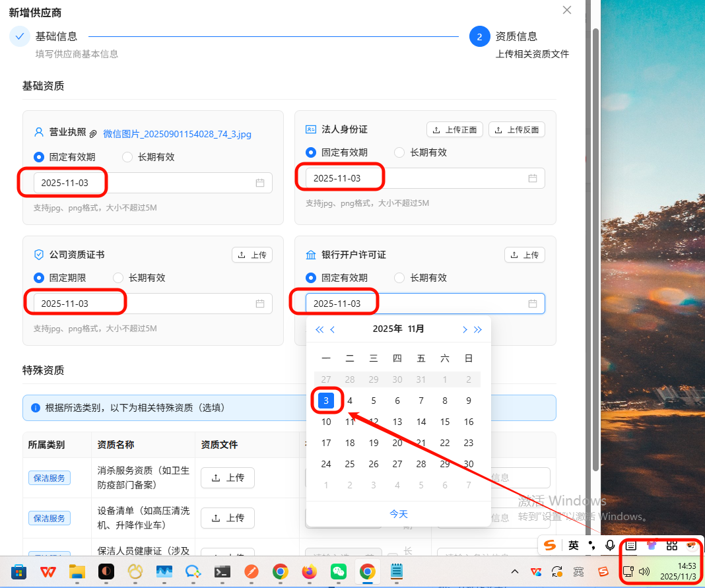This screenshot has width=705, height=588.
Task: Choose 固定有效期 for 法人身份证
Action: point(311,152)
